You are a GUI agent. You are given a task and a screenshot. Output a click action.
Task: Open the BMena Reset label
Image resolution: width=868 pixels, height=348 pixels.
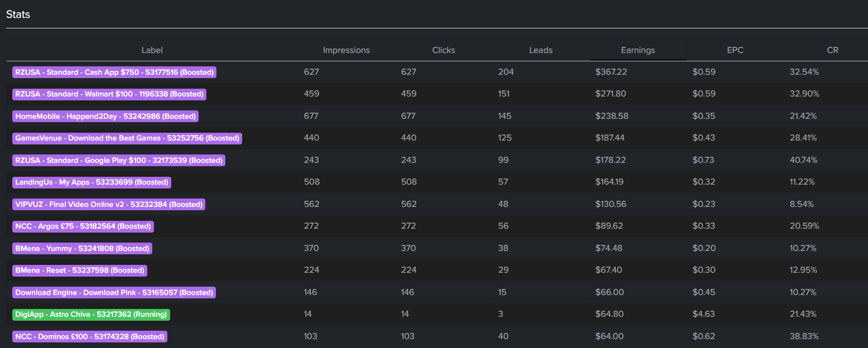[80, 270]
